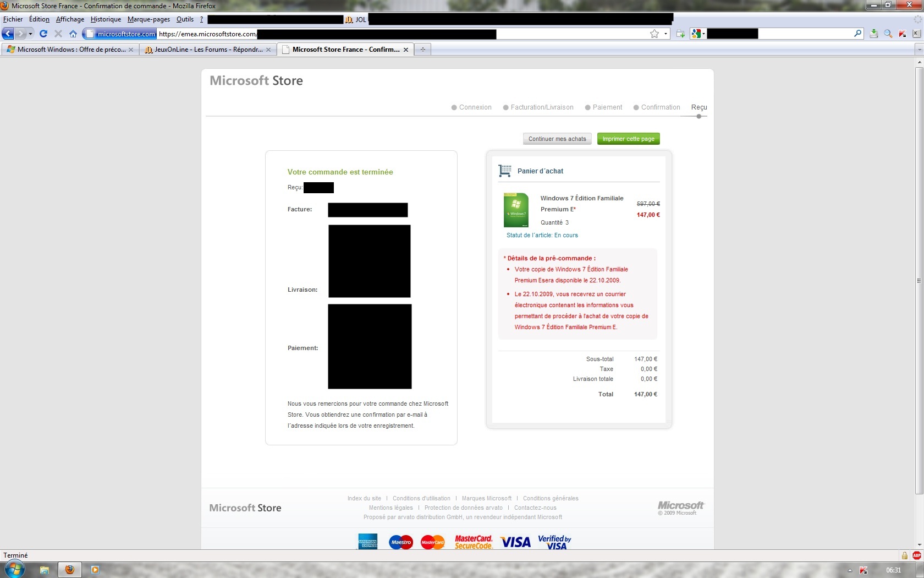Viewport: 924px width, 578px height.
Task: Open the back/forward history dropdown arrow
Action: coord(30,34)
